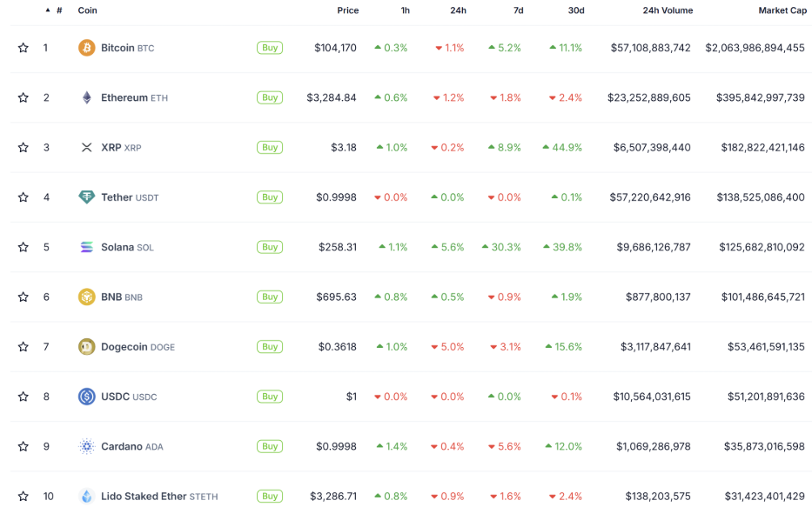Star Solana to add to watchlist

coord(23,247)
